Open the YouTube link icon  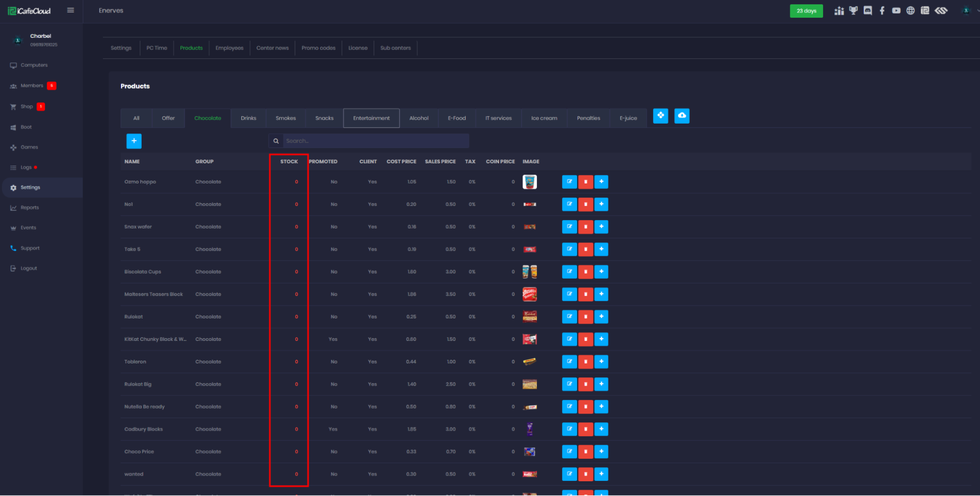click(x=896, y=11)
